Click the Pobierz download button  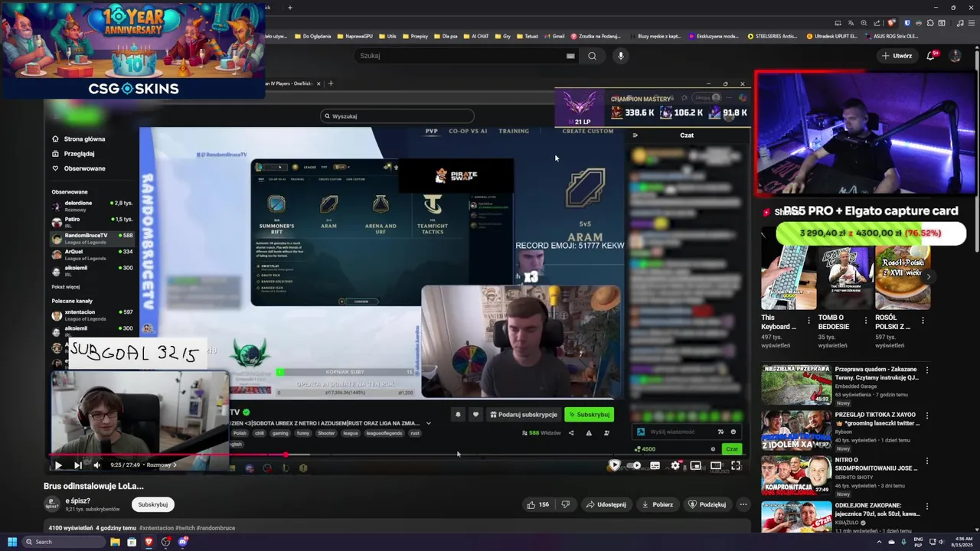(x=657, y=504)
